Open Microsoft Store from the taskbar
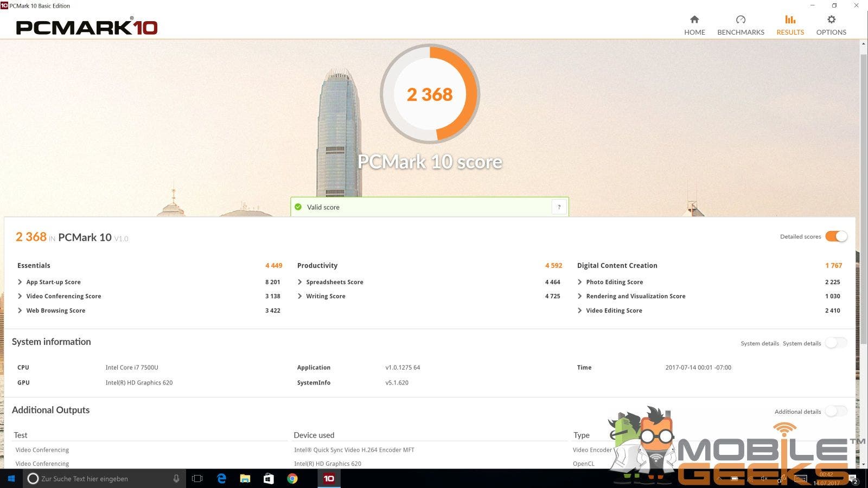 pyautogui.click(x=269, y=479)
